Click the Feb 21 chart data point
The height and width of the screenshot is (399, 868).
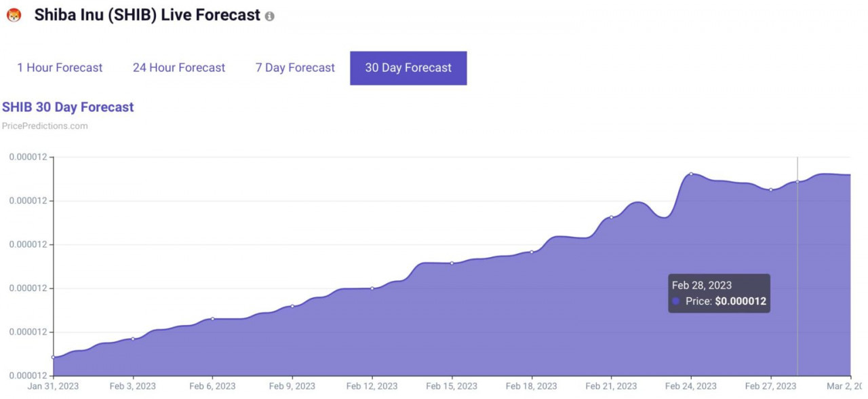pyautogui.click(x=611, y=217)
